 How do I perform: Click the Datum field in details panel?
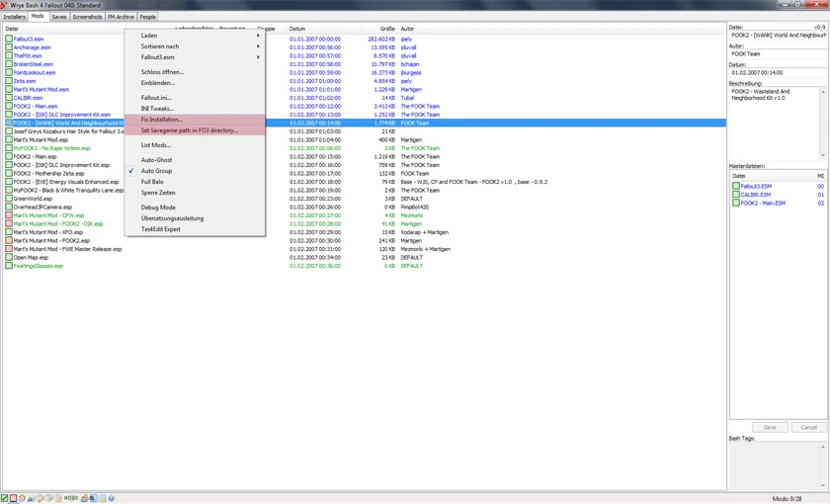[x=778, y=72]
